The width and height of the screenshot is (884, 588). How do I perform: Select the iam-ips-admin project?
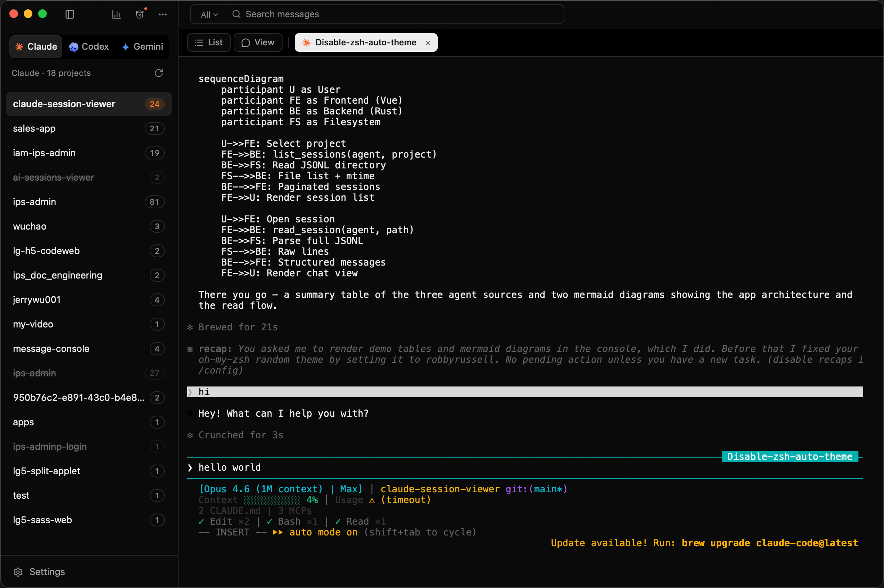(x=89, y=153)
